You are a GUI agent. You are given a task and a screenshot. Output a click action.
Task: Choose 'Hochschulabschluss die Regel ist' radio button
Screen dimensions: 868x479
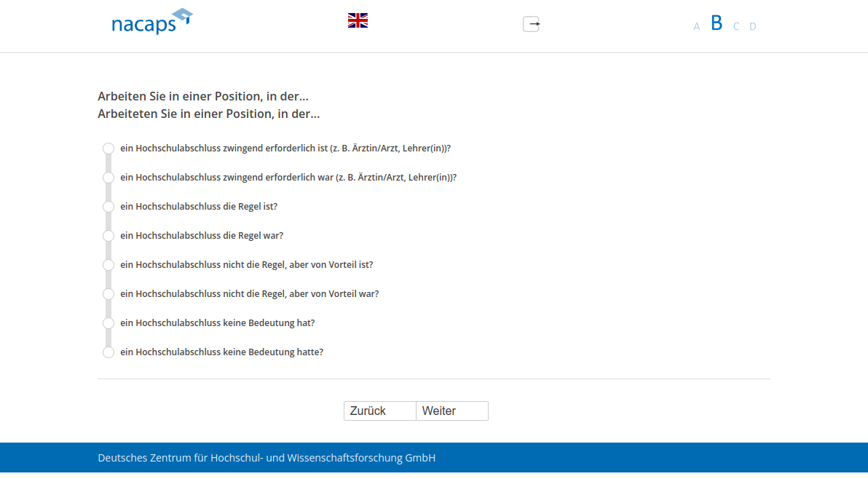(108, 207)
